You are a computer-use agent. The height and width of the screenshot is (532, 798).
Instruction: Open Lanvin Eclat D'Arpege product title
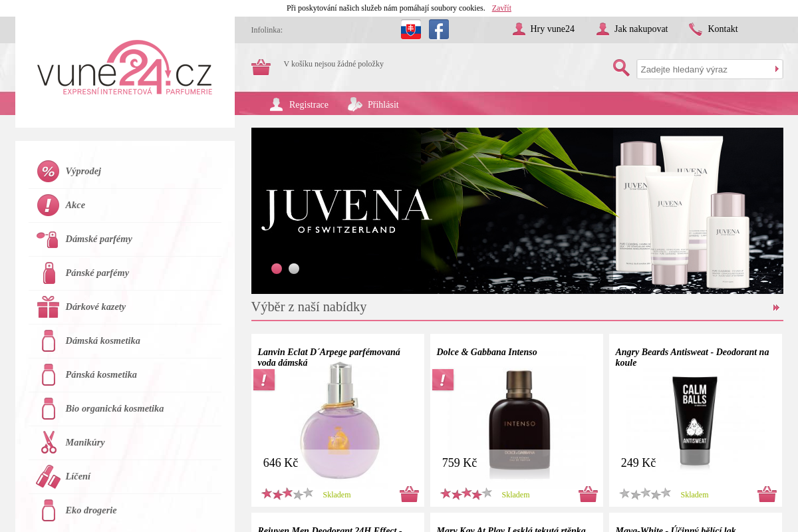coord(329,357)
